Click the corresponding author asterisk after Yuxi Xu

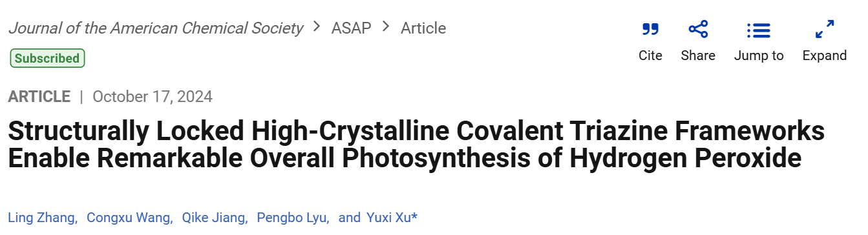click(415, 216)
